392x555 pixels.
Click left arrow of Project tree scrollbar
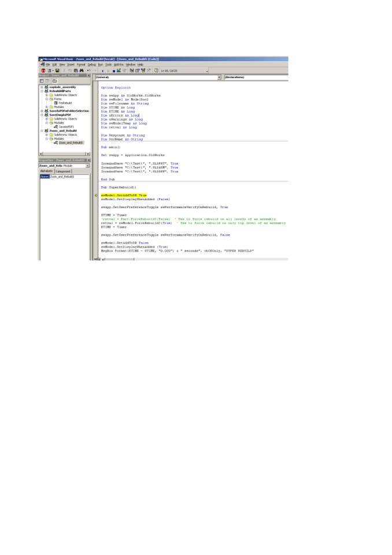(40, 154)
